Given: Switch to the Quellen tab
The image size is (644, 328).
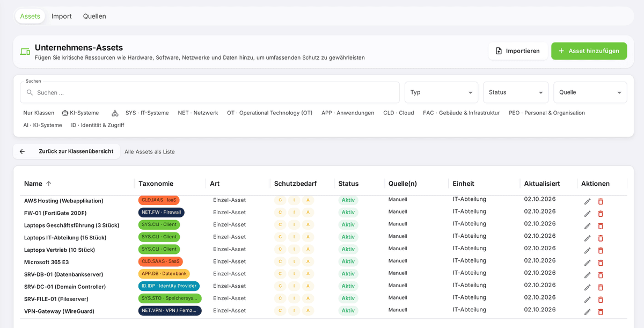Looking at the screenshot, I should [x=94, y=16].
